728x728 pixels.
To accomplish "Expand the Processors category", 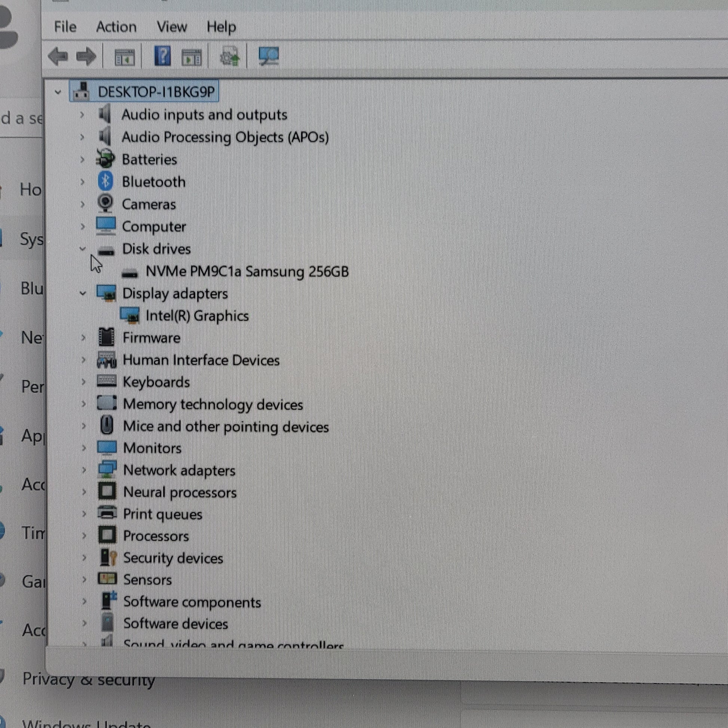I will click(x=84, y=536).
